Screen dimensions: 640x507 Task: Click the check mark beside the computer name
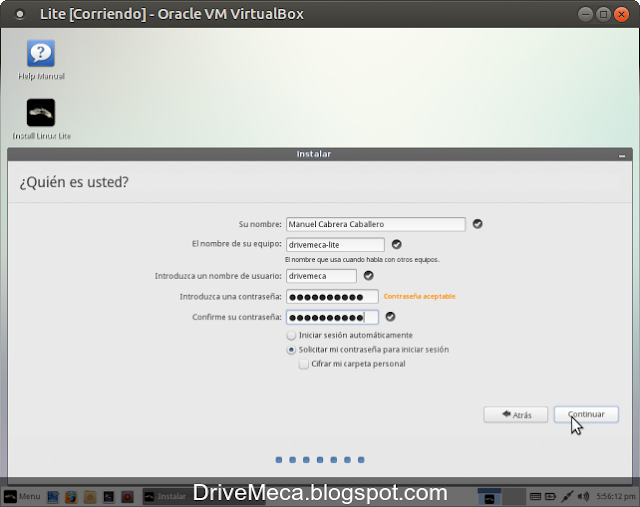396,244
